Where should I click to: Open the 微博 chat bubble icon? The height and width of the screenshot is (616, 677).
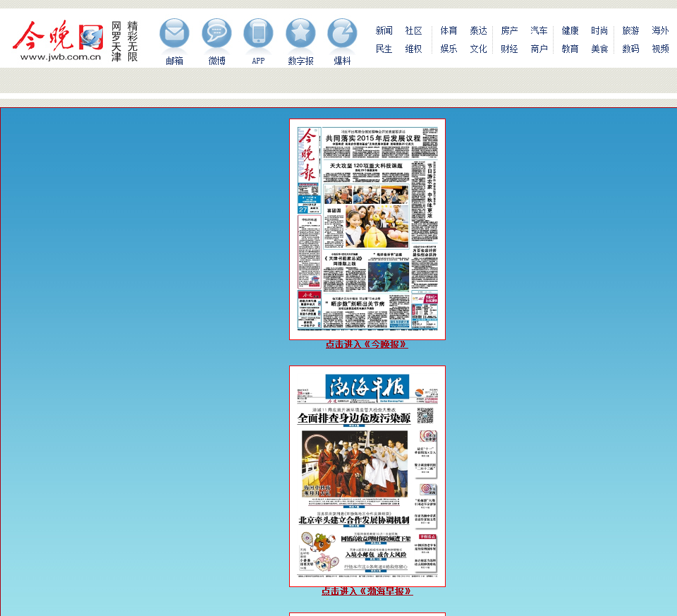[216, 34]
